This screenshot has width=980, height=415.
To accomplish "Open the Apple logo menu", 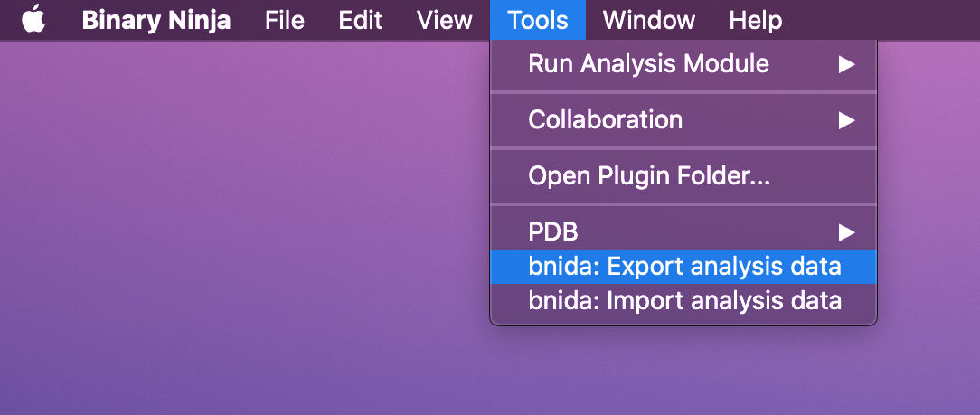I will [33, 19].
